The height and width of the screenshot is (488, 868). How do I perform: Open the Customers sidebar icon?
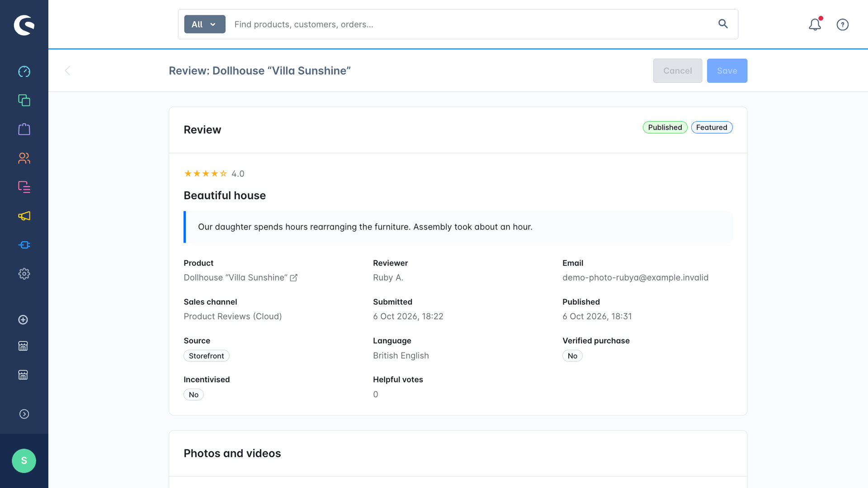[24, 158]
